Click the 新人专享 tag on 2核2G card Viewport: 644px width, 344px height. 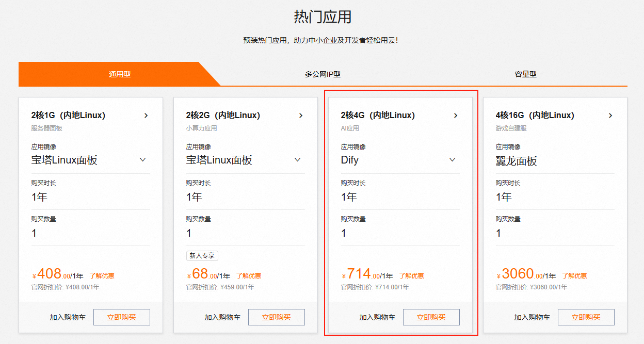[x=202, y=255]
